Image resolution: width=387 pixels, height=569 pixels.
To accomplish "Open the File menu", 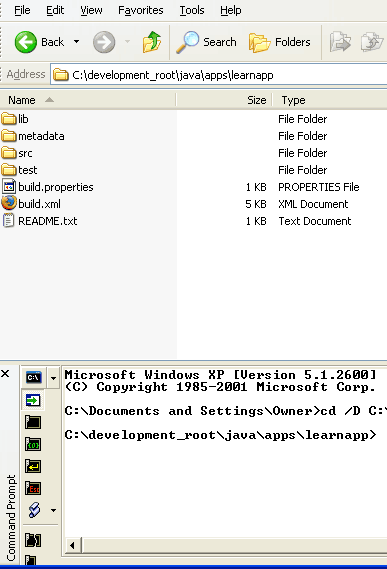I will [x=22, y=10].
